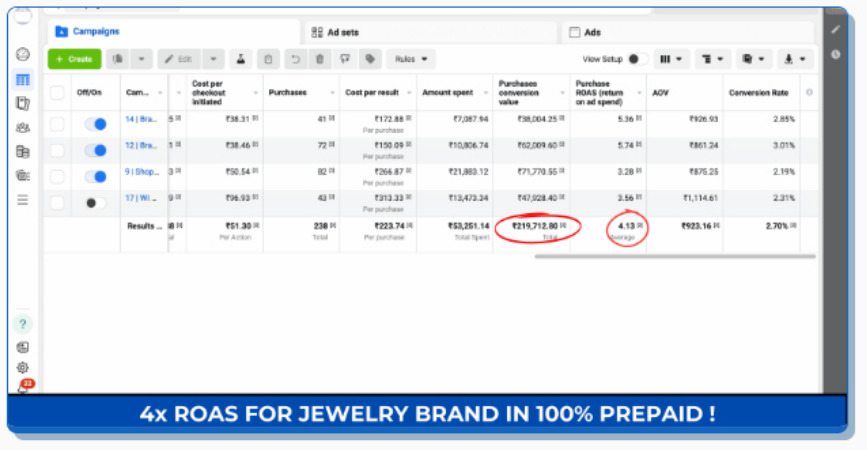
Task: Click the green Create button
Action: (75, 59)
